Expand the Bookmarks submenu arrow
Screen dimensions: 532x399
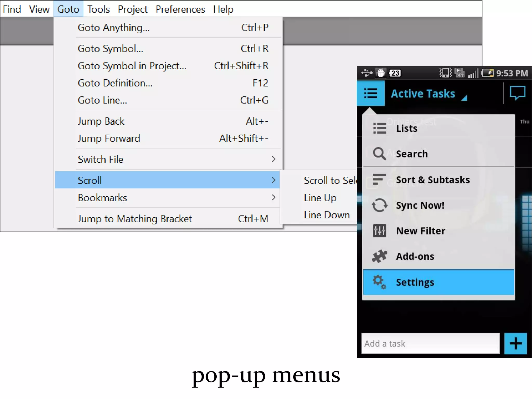pos(273,197)
